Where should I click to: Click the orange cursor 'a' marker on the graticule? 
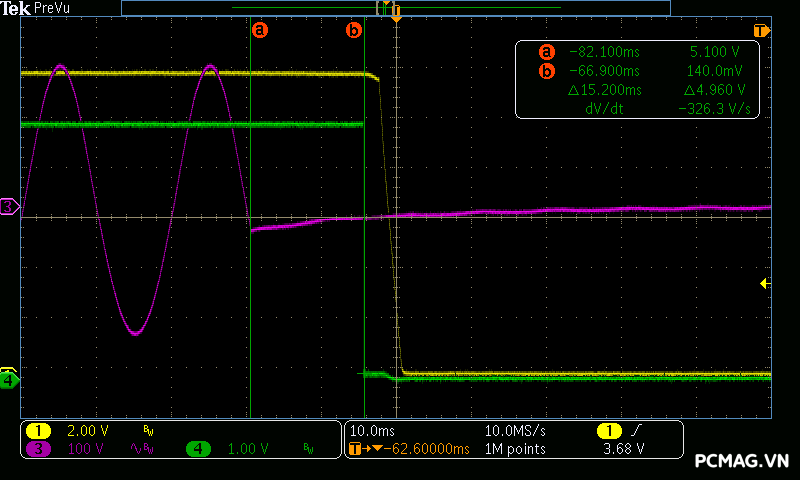(260, 30)
